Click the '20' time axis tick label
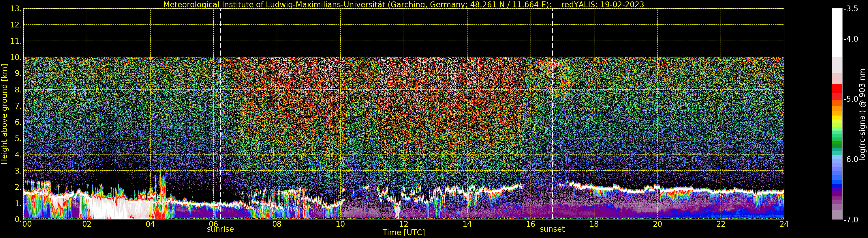The image size is (868, 238). click(657, 224)
